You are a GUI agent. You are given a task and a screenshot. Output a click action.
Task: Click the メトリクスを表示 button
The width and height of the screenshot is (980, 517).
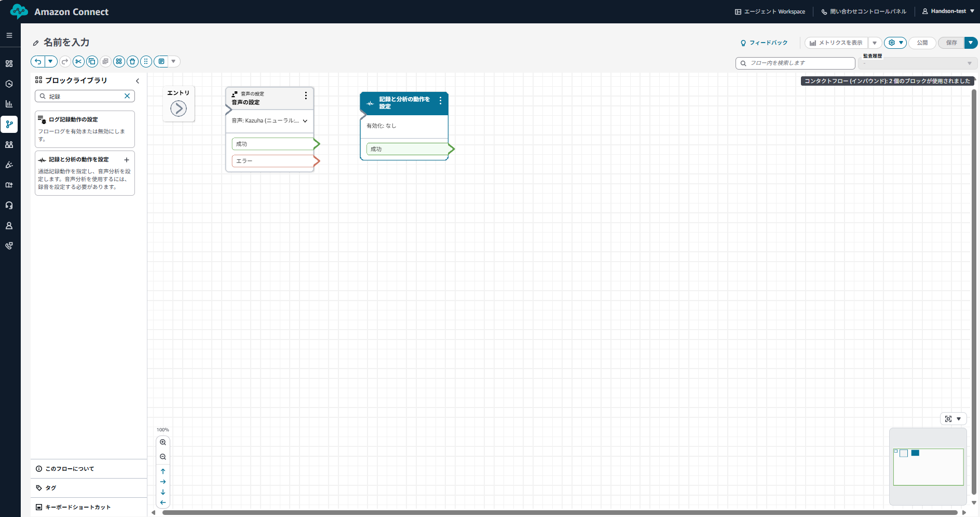836,43
